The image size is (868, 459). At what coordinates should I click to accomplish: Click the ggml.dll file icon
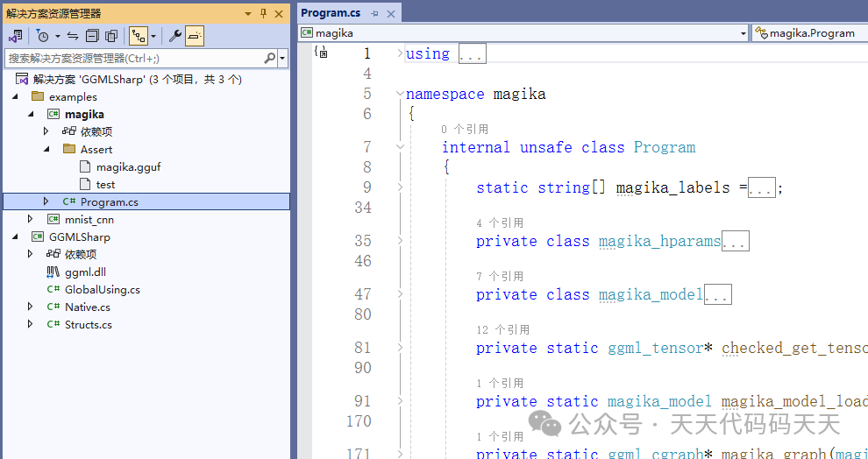53,272
